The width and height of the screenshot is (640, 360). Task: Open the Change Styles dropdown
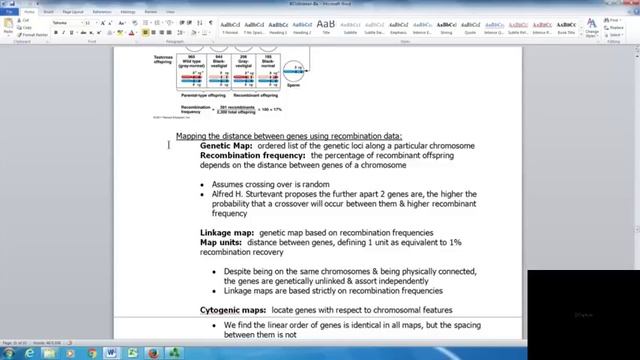[591, 28]
